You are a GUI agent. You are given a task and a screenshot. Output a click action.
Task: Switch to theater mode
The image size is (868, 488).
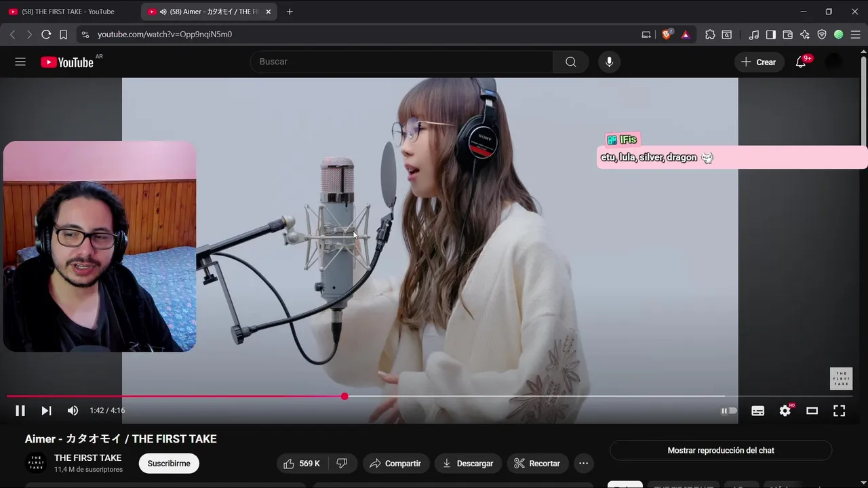click(812, 411)
